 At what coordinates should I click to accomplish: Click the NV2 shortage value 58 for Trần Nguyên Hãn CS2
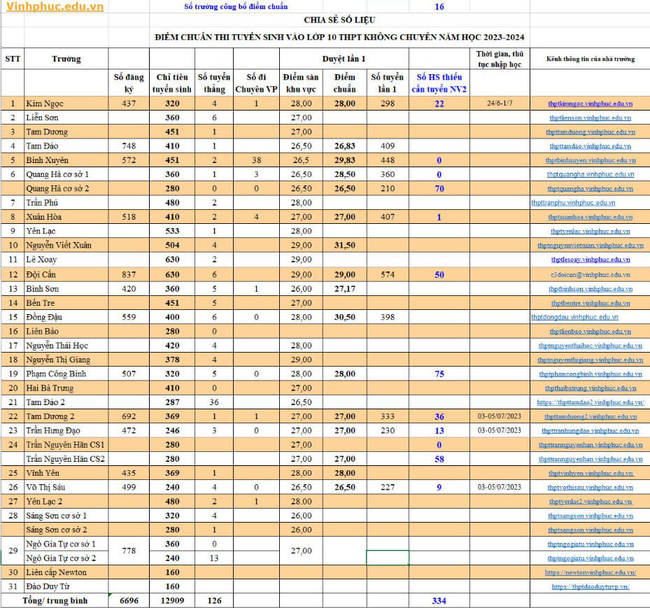click(439, 459)
